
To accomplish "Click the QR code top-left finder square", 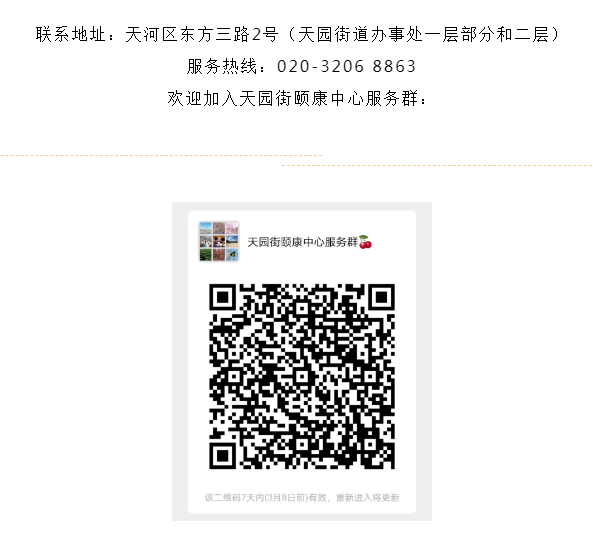I will coord(223,298).
